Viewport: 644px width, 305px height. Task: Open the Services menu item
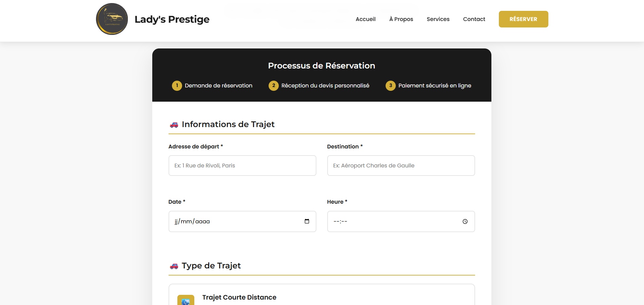pyautogui.click(x=438, y=19)
